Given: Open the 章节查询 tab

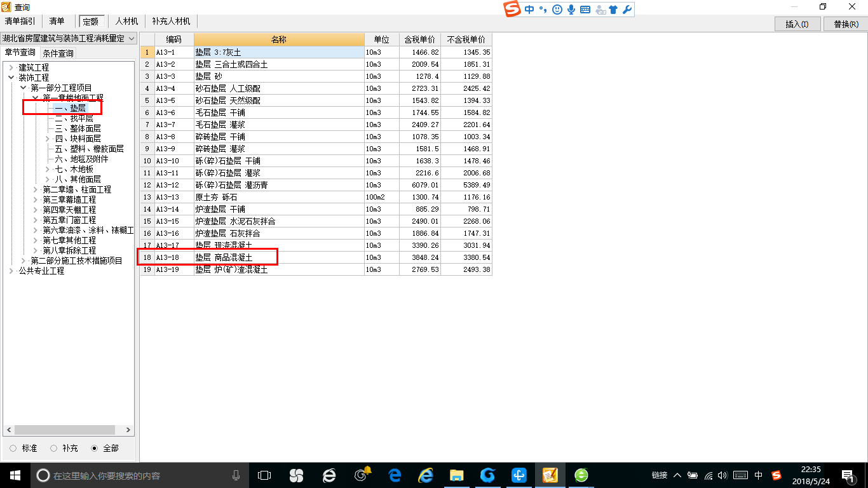Looking at the screenshot, I should coord(20,53).
